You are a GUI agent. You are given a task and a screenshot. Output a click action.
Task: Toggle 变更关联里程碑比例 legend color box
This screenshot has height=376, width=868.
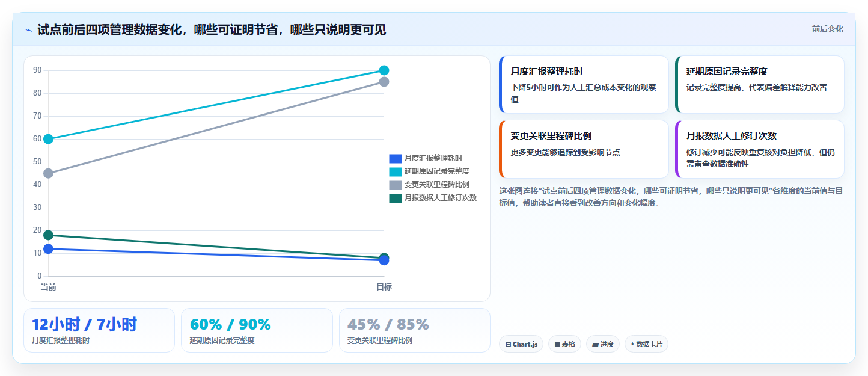coord(395,185)
